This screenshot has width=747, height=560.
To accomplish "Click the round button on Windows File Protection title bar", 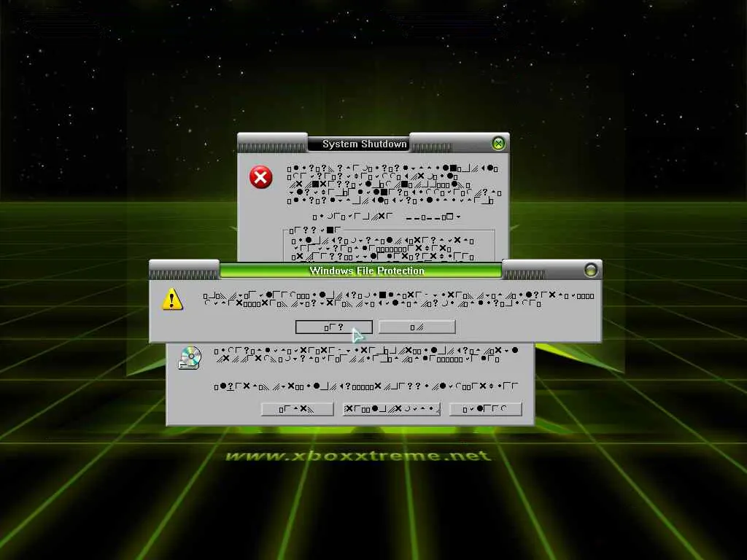I will [x=591, y=270].
